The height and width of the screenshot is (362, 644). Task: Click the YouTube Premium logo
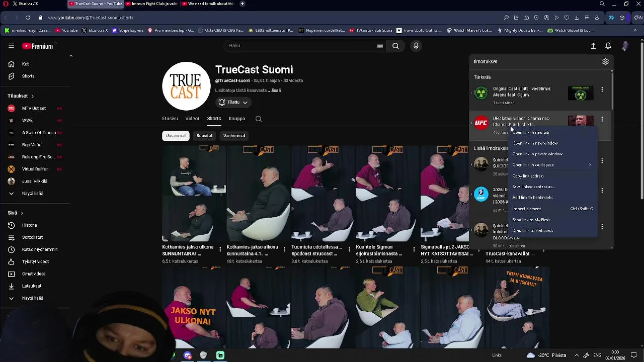38,46
